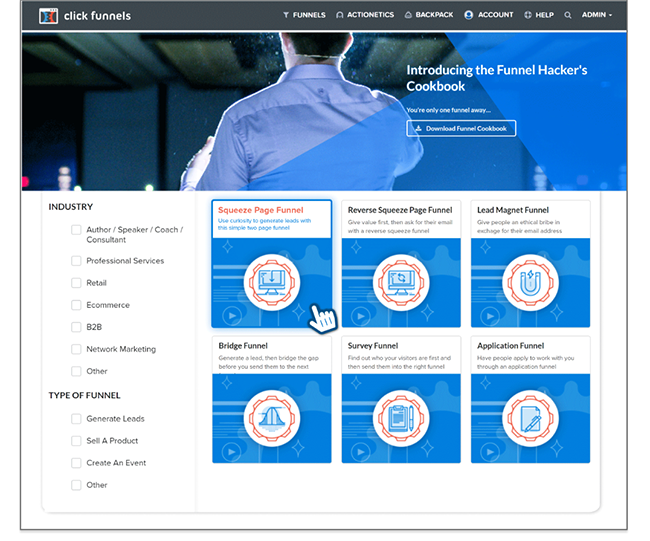This screenshot has width=650, height=541.
Task: Check the Ecommerce checkbox
Action: pyautogui.click(x=76, y=305)
